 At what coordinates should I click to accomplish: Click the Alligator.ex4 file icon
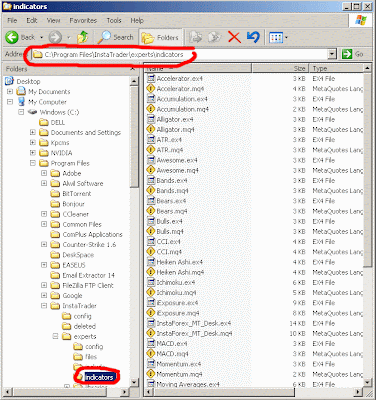pos(151,119)
